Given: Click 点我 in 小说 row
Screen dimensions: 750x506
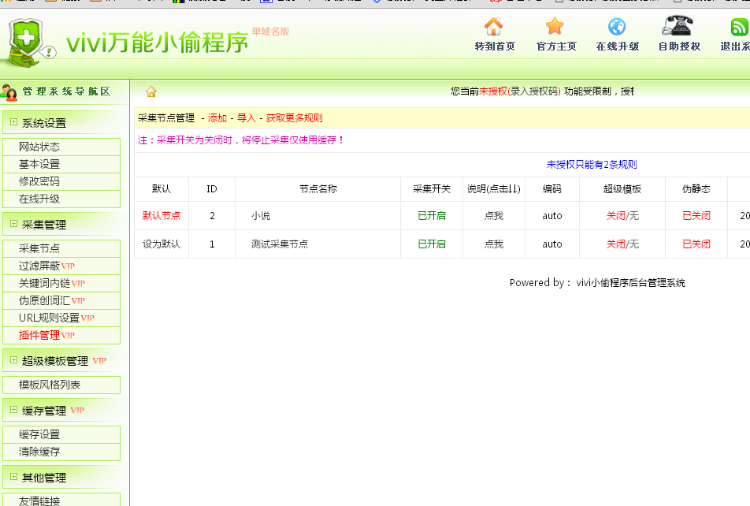Looking at the screenshot, I should click(x=494, y=216).
